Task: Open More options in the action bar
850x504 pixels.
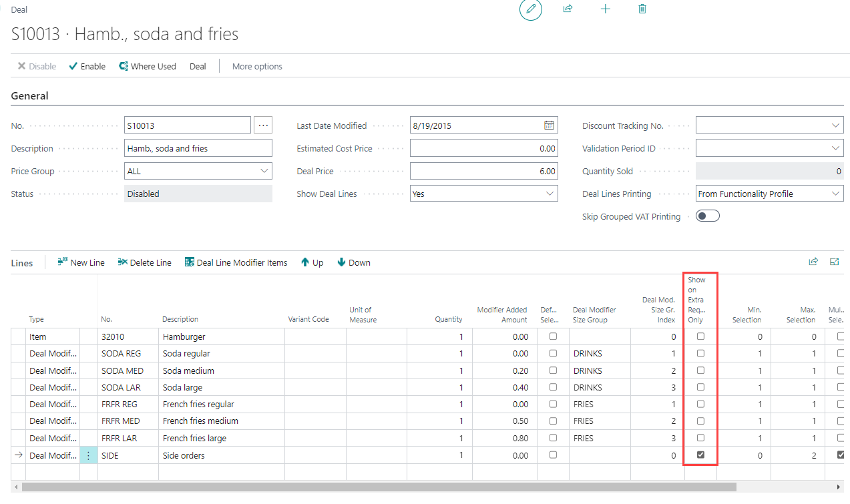Action: (x=257, y=67)
